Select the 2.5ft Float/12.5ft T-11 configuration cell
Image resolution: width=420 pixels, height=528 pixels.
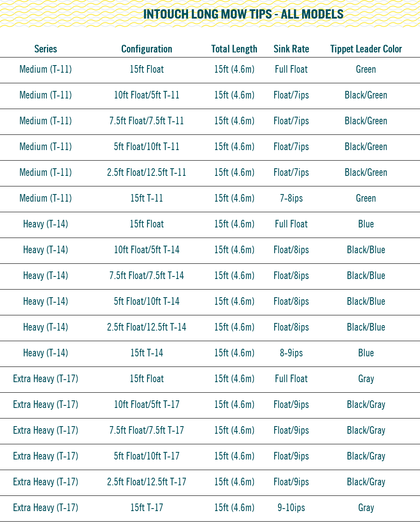(x=147, y=172)
